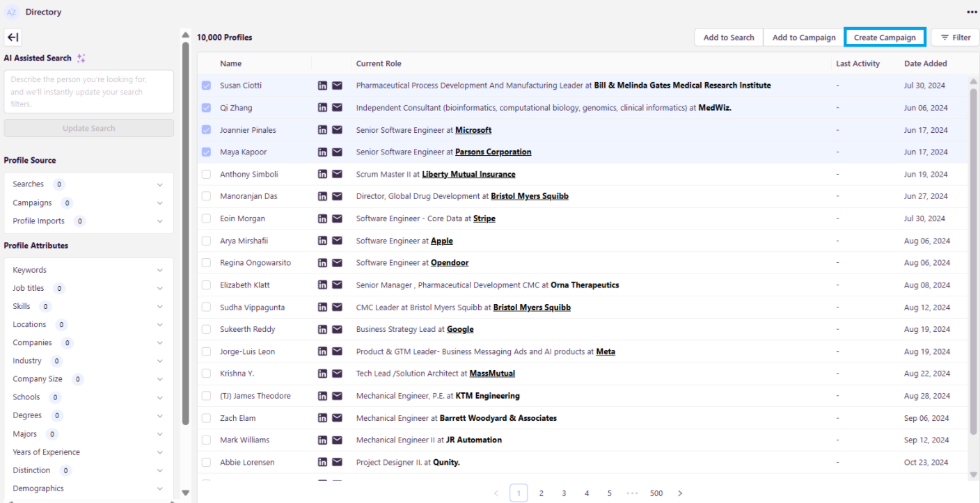980x503 pixels.
Task: Deselect the Maya Kapoor checkbox
Action: 206,152
